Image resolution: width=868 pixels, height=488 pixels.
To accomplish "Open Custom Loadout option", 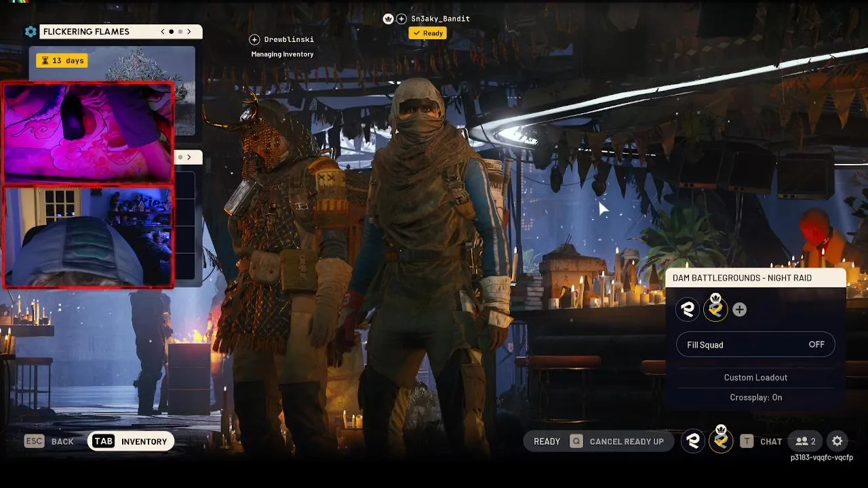I will pos(755,378).
